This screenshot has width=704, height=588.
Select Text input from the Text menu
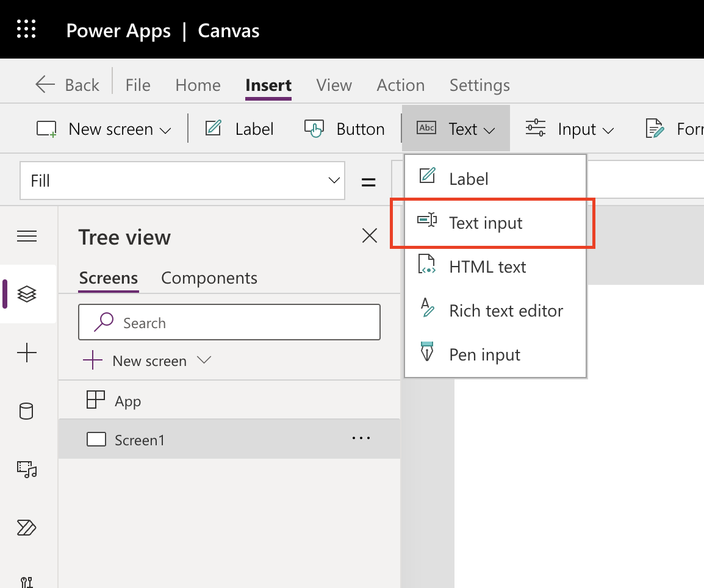pyautogui.click(x=486, y=223)
